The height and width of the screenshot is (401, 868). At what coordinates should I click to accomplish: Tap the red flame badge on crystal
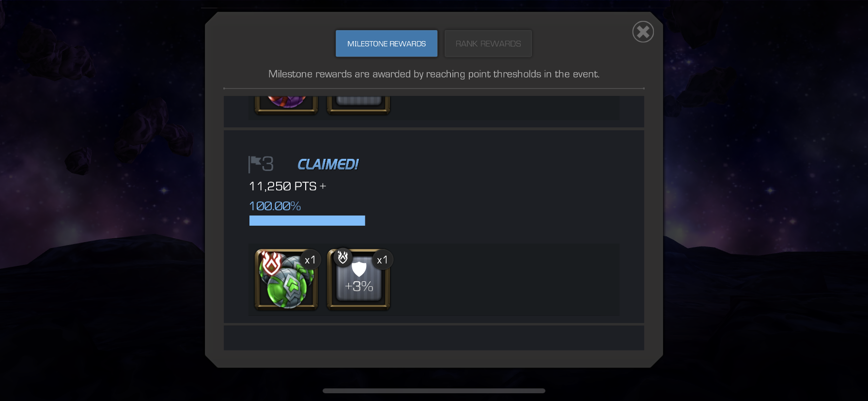pos(271,263)
